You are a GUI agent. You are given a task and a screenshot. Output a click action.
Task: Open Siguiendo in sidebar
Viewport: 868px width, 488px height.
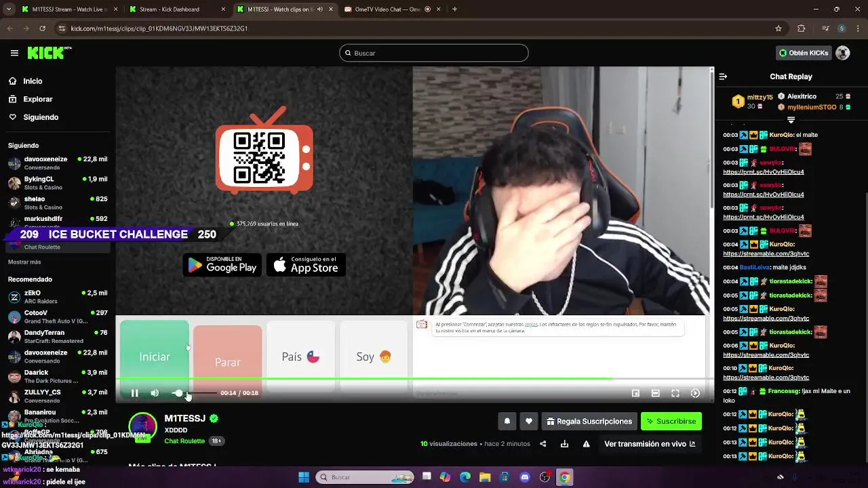point(41,117)
